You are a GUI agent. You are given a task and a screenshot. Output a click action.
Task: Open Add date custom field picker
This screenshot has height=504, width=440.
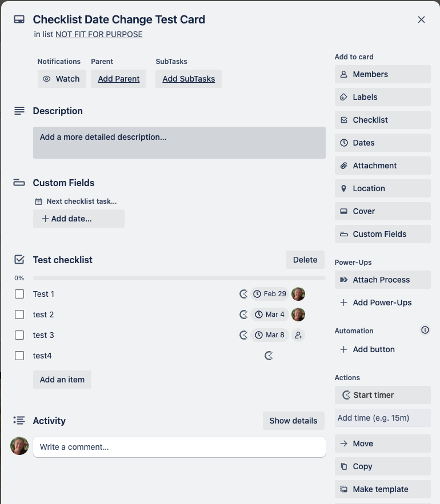click(79, 219)
